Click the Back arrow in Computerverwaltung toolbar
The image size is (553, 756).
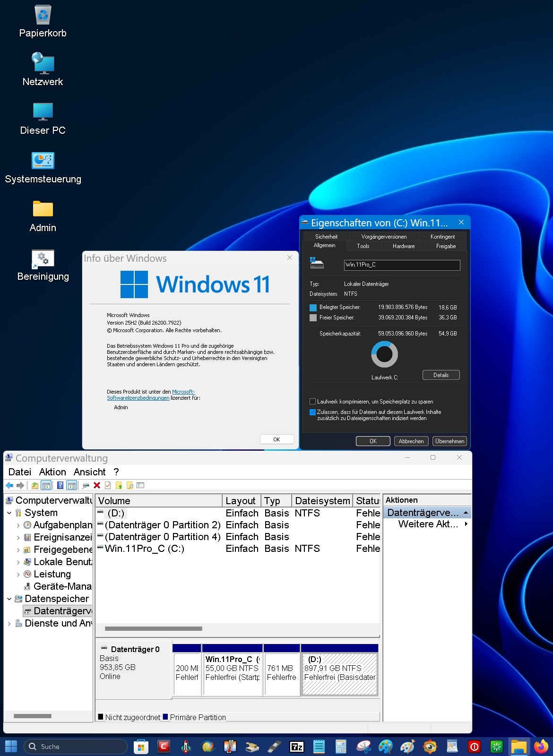pos(9,485)
